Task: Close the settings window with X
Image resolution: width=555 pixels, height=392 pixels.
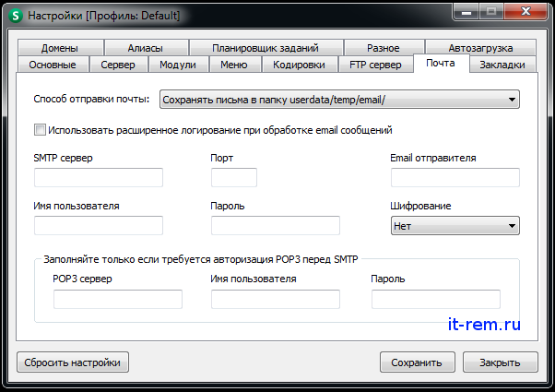Action: tap(525, 12)
